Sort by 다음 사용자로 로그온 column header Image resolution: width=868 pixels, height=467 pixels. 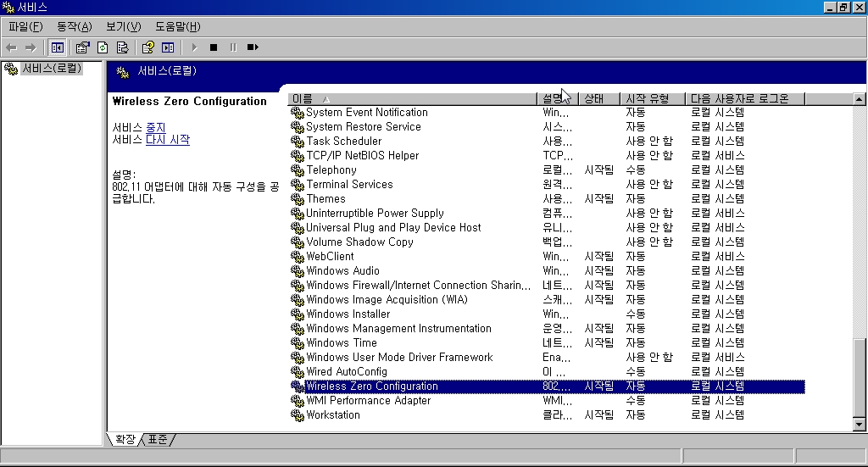click(x=744, y=98)
